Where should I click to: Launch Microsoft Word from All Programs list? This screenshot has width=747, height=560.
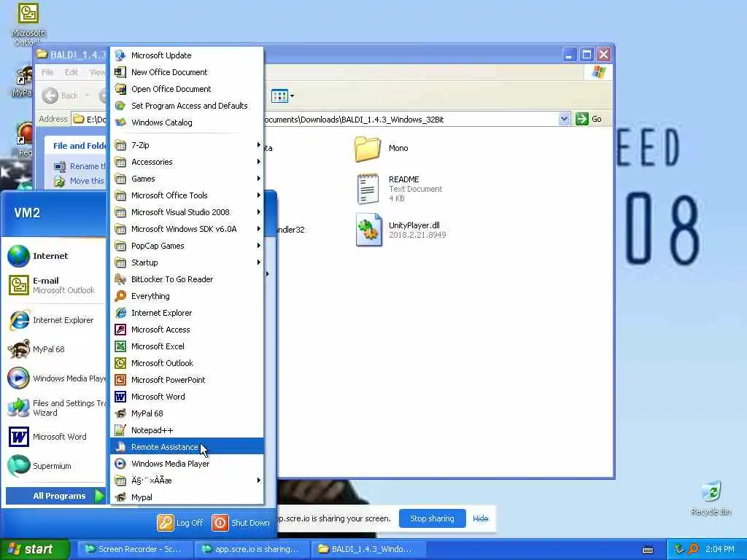tap(187, 396)
